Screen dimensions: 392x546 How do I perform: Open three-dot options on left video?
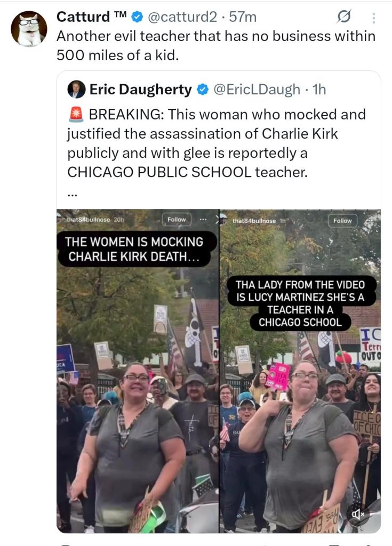203,219
